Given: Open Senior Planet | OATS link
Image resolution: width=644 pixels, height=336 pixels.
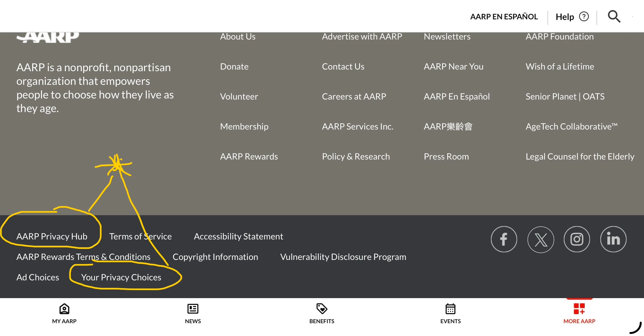Looking at the screenshot, I should 565,97.
